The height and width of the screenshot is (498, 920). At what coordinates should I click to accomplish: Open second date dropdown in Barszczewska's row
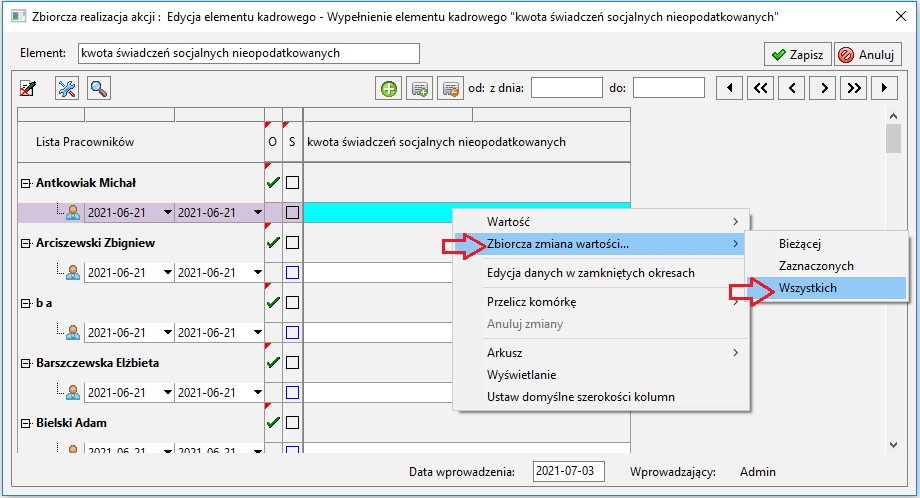tap(258, 392)
